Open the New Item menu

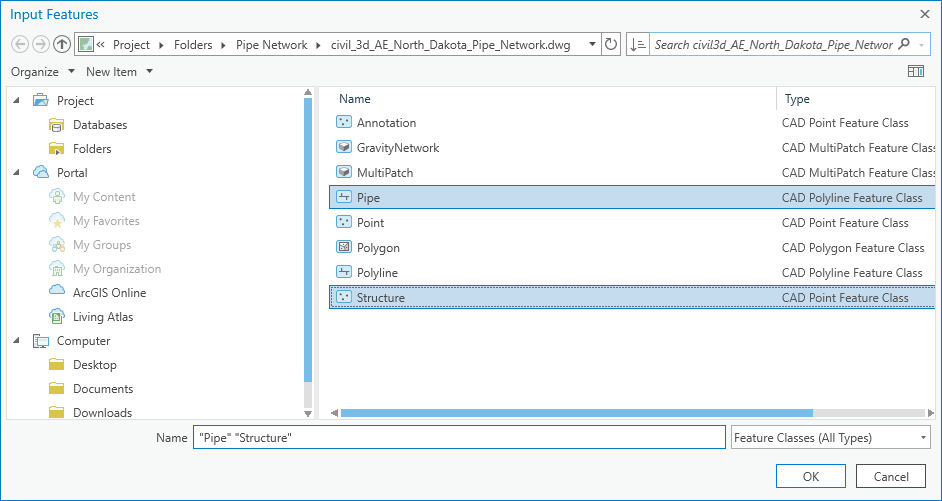point(119,72)
